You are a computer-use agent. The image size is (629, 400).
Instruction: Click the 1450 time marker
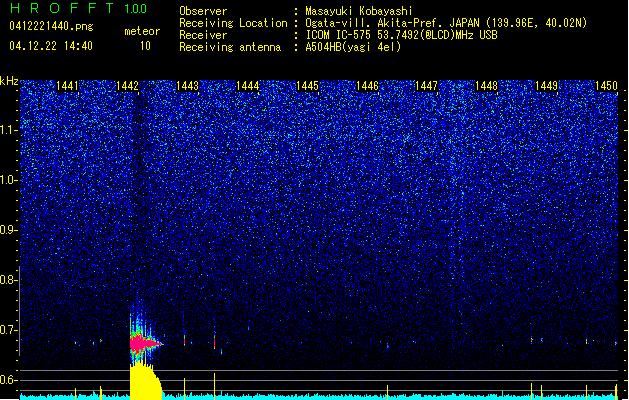[x=606, y=86]
